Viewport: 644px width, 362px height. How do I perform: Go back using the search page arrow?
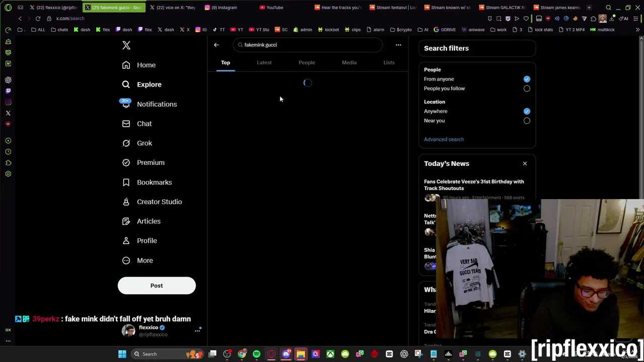coord(216,45)
